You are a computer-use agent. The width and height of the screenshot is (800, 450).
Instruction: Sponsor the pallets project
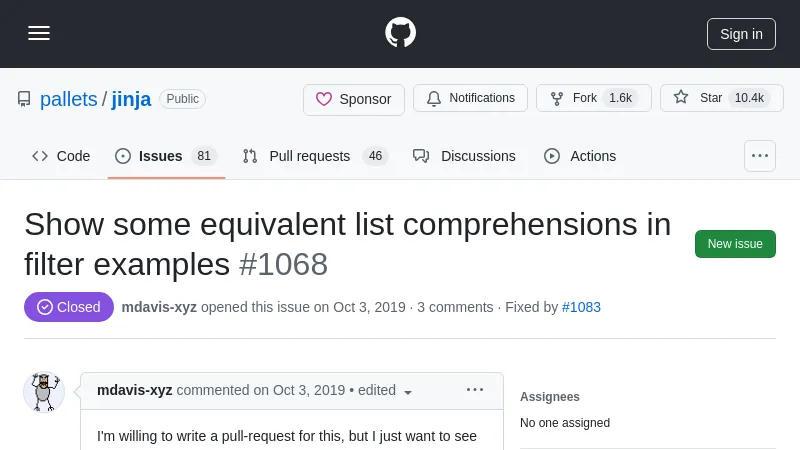pyautogui.click(x=354, y=99)
